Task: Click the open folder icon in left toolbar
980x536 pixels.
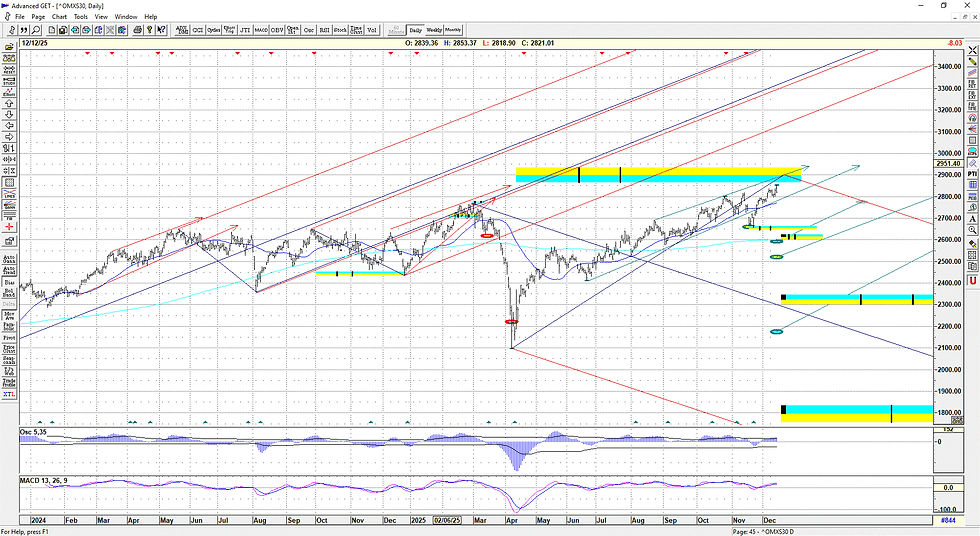Action: [x=9, y=47]
